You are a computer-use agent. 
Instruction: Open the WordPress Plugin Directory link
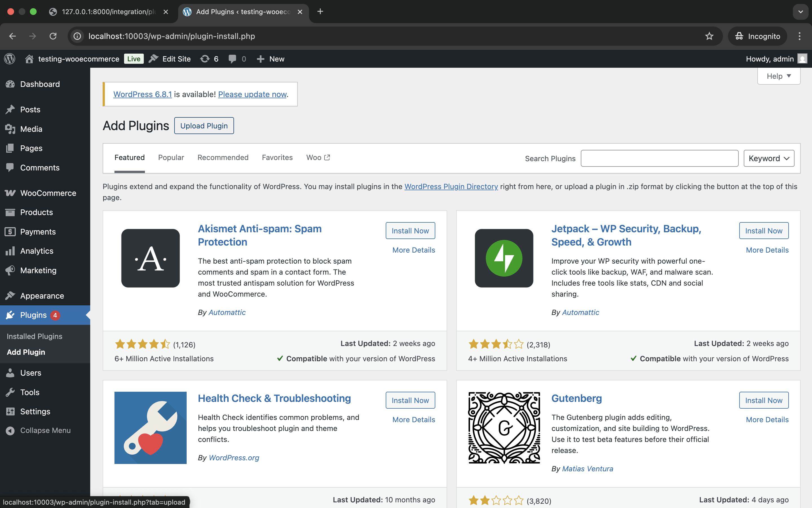coord(451,187)
